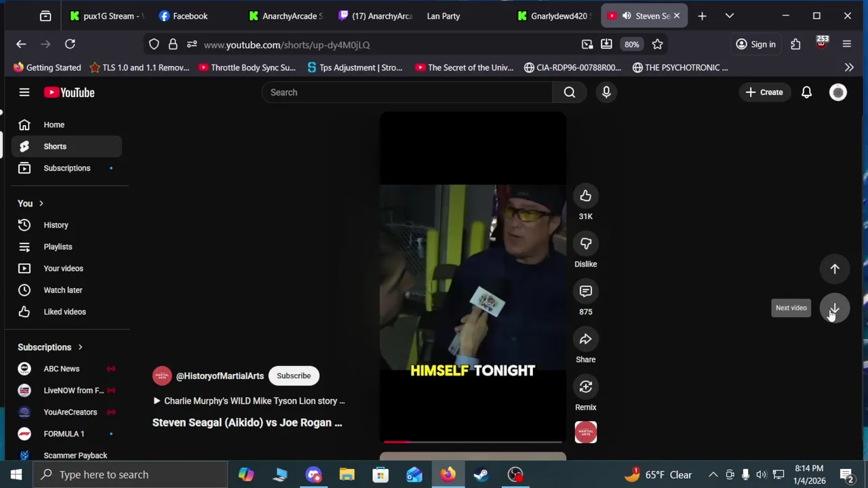Viewport: 868px width, 488px height.
Task: Go to the previous video arrow
Action: (835, 269)
